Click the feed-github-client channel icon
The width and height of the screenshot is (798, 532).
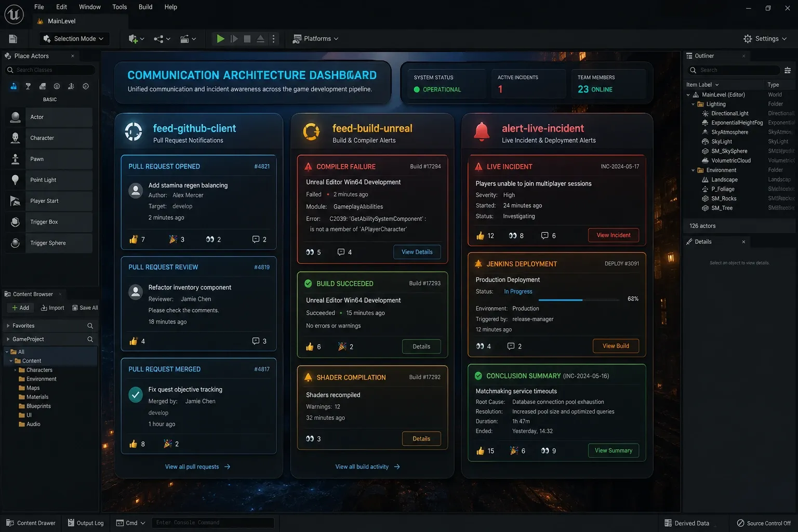(134, 132)
